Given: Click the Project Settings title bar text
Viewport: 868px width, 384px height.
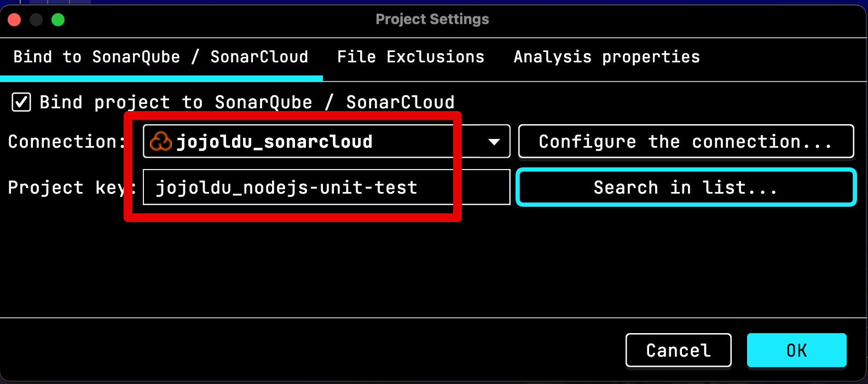Looking at the screenshot, I should click(x=432, y=19).
